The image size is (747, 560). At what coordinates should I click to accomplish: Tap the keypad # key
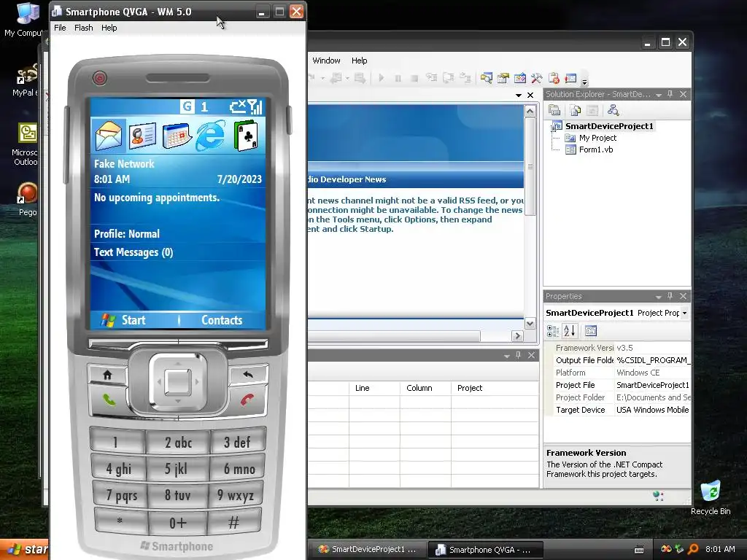(x=233, y=522)
